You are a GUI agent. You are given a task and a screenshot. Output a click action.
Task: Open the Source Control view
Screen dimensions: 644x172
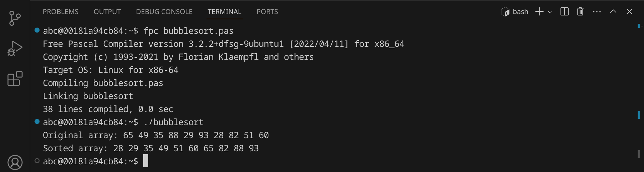pyautogui.click(x=15, y=18)
